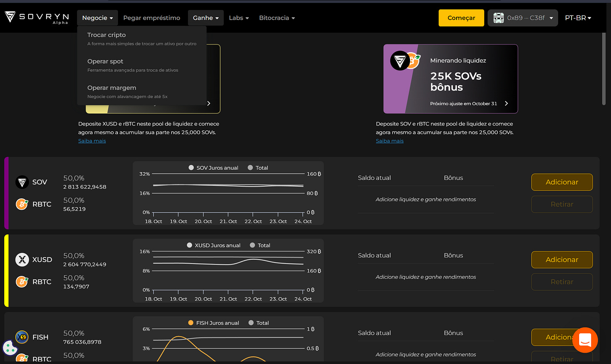Click RBTC icon in XUSD pool row
The height and width of the screenshot is (364, 611).
coord(22,282)
